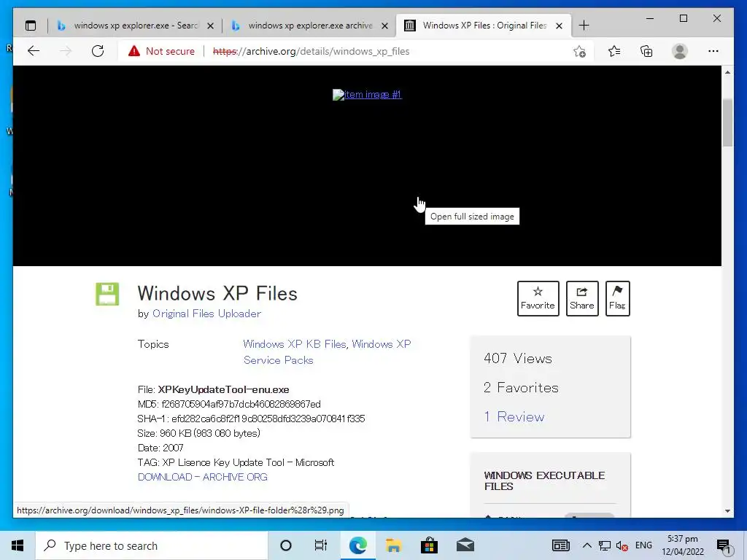747x560 pixels.
Task: Show hidden system tray icons
Action: [587, 545]
